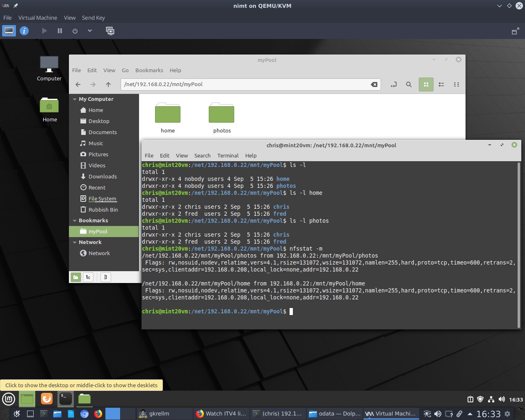Image resolution: width=525 pixels, height=420 pixels.
Task: Clear the location bar path
Action: 374,84
